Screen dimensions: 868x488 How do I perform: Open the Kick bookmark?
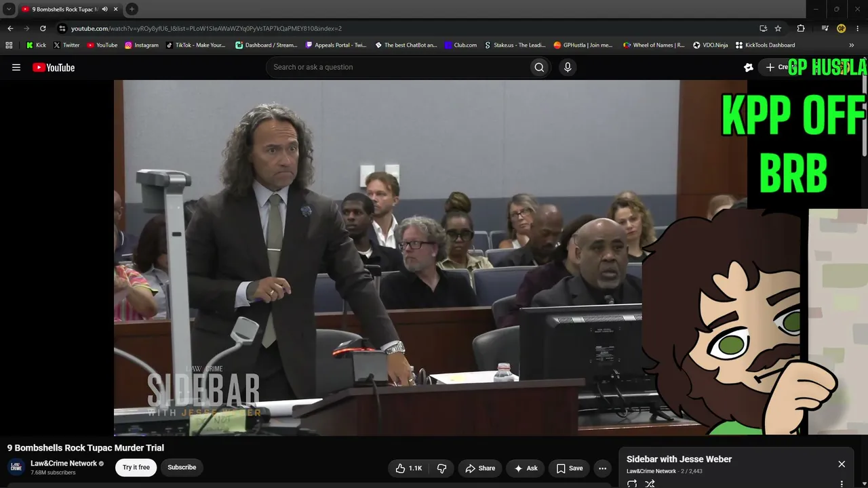point(36,45)
